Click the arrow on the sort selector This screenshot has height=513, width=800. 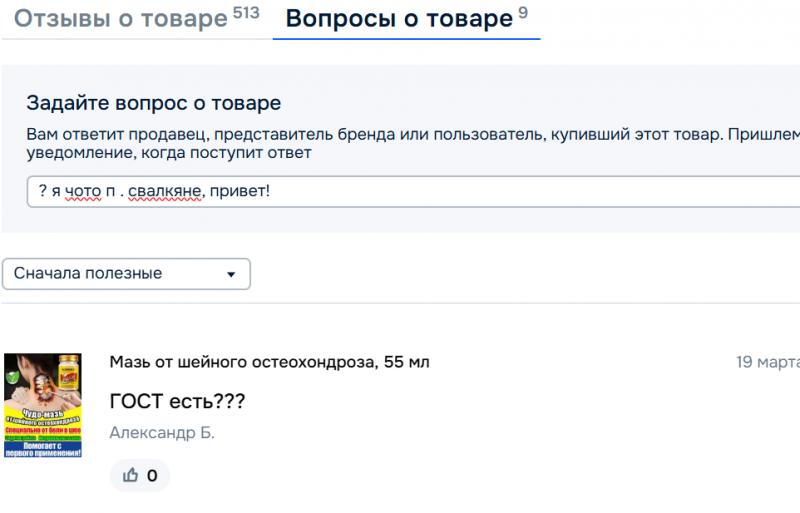pos(231,274)
